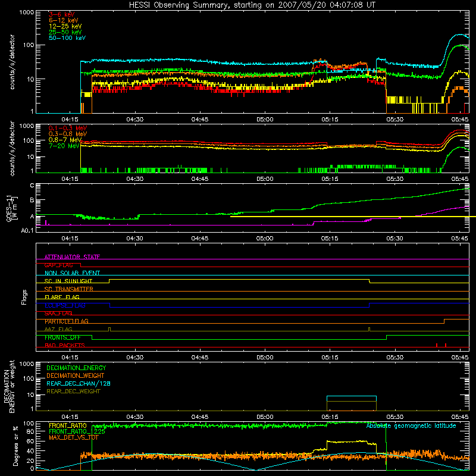Image resolution: width=476 pixels, height=476 pixels.
Task: Select the MAX_DET_VS_TOT legend label
Action: click(73, 437)
